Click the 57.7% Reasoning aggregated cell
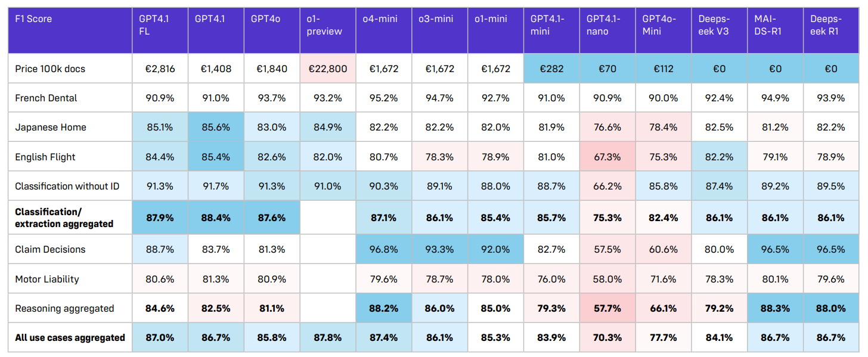 pyautogui.click(x=607, y=308)
